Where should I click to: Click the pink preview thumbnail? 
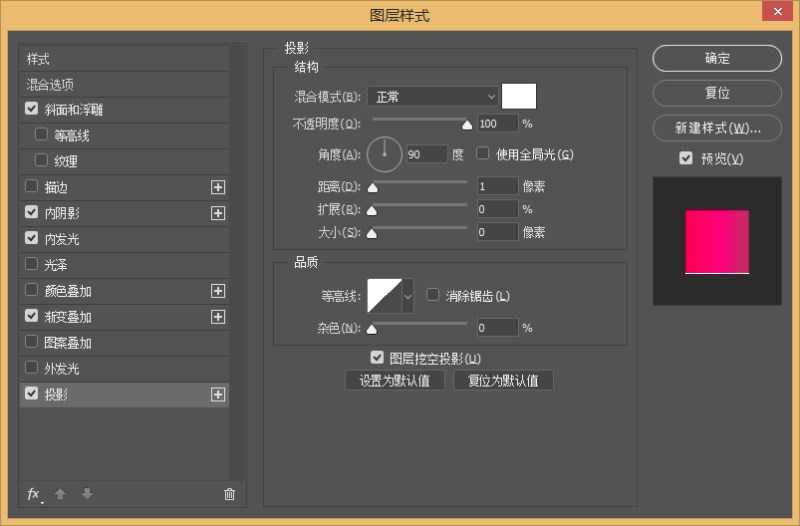[717, 241]
